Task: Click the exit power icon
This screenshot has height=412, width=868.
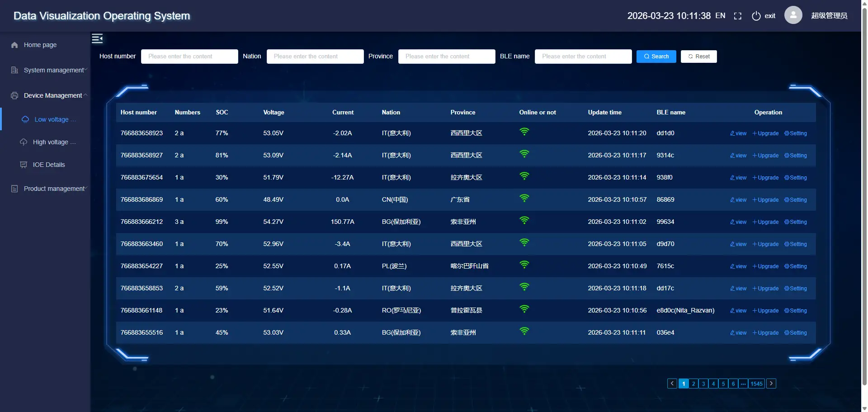Action: point(756,16)
